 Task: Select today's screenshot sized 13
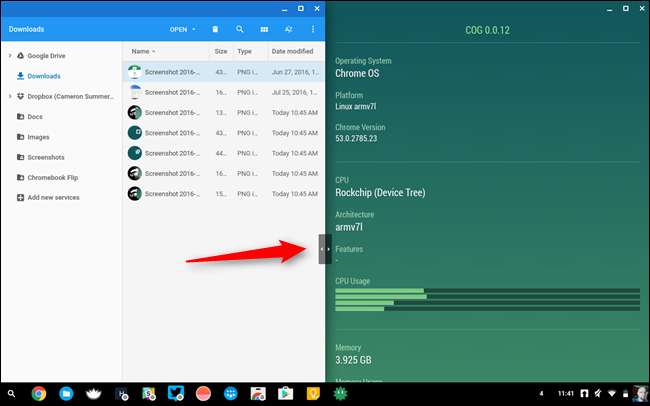(224, 112)
